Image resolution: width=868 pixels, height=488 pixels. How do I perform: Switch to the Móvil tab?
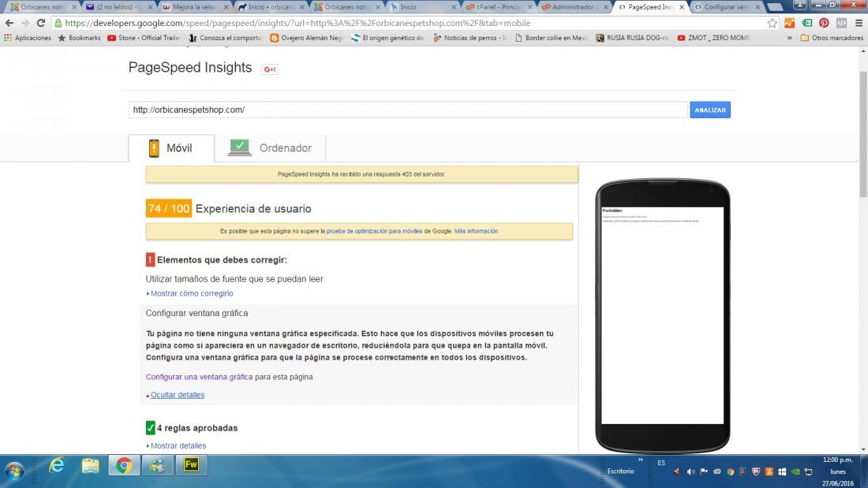coord(171,148)
